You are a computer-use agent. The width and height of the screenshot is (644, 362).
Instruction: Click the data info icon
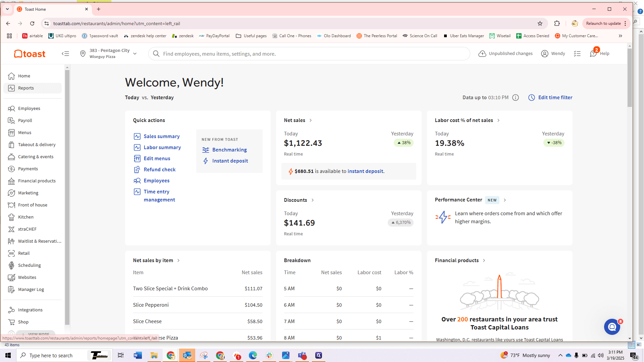516,98
